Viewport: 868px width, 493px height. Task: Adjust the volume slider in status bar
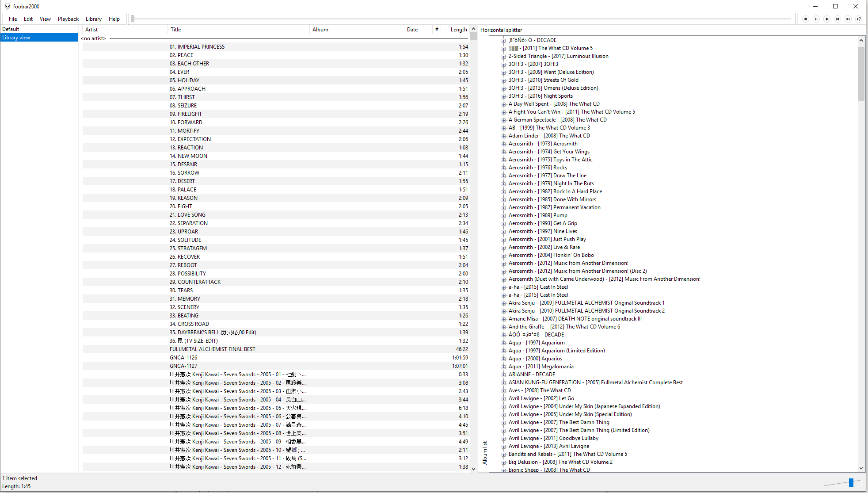842,482
